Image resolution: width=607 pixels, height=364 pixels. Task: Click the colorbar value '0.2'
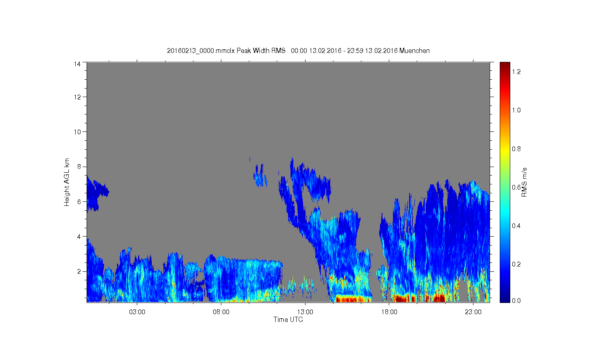pyautogui.click(x=516, y=264)
